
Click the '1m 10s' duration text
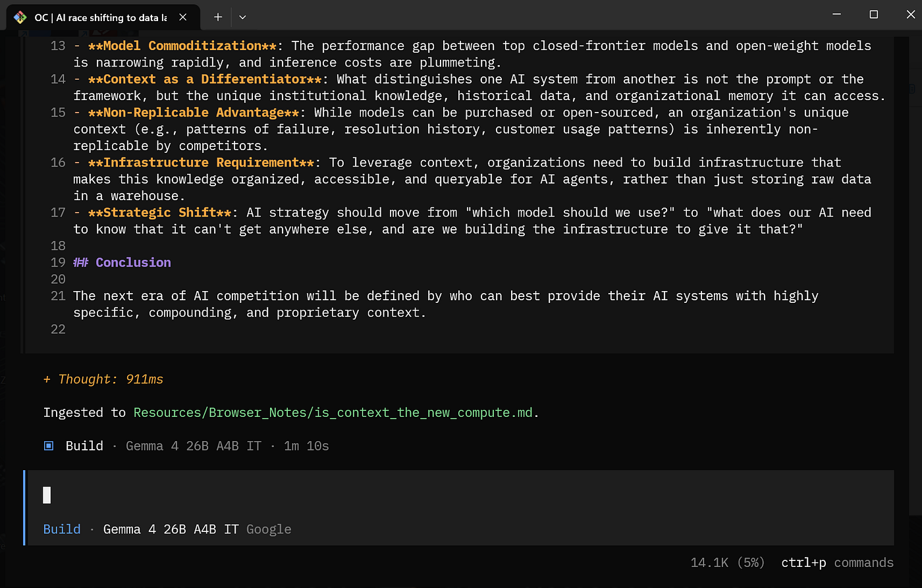(x=306, y=446)
